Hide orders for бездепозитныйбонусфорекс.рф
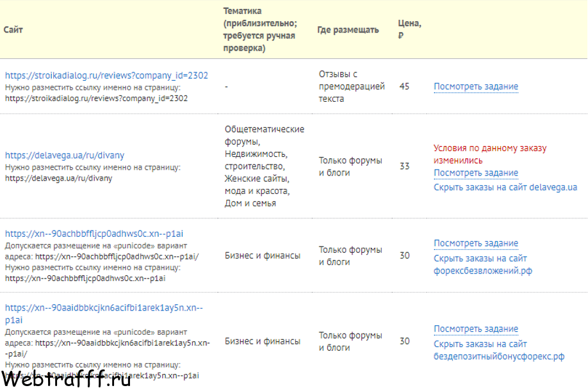Viewport: 588px width, 388px height. [x=499, y=350]
